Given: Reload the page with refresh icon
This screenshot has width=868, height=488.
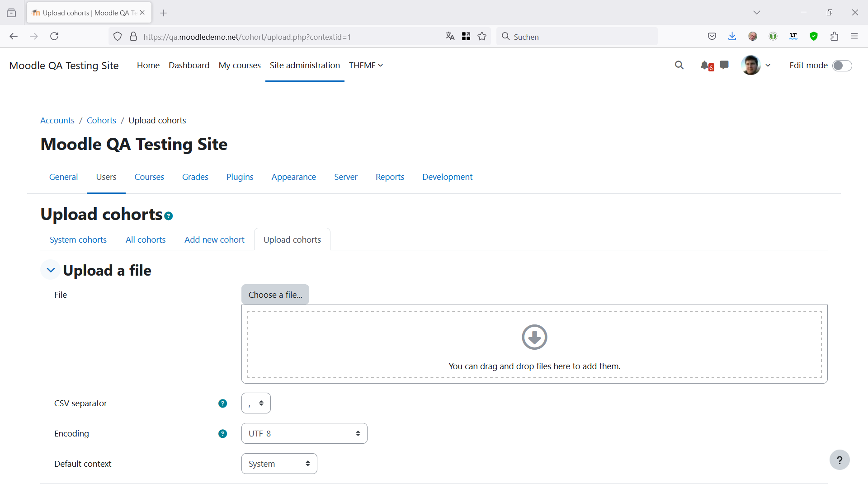Looking at the screenshot, I should pyautogui.click(x=54, y=37).
